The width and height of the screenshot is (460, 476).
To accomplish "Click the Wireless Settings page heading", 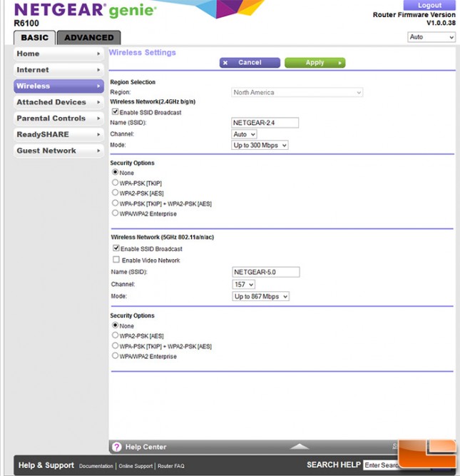I will (143, 53).
